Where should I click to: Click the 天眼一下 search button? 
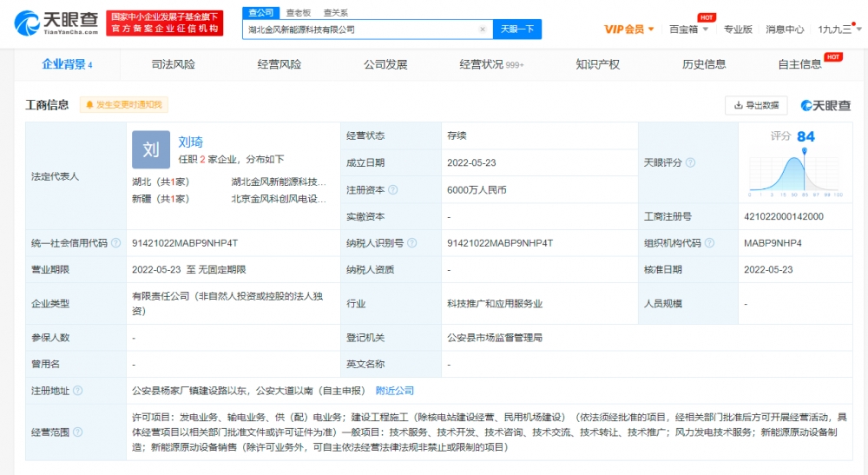pyautogui.click(x=517, y=30)
